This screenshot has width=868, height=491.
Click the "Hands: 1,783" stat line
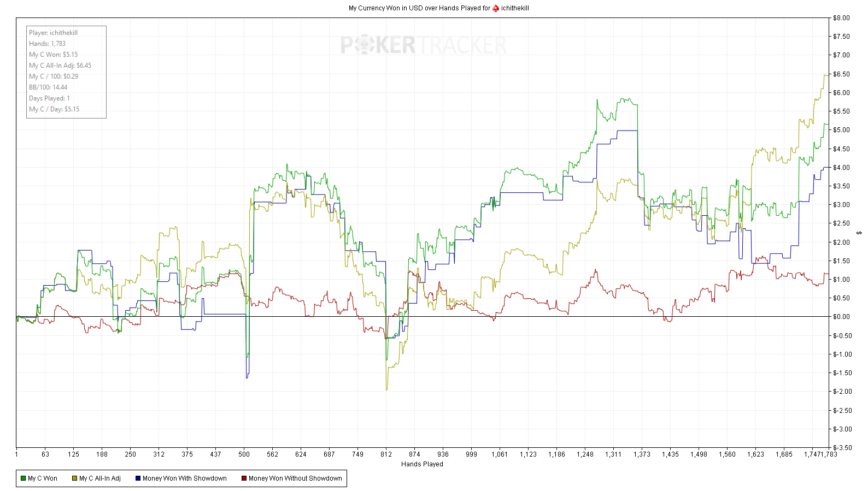coord(48,44)
